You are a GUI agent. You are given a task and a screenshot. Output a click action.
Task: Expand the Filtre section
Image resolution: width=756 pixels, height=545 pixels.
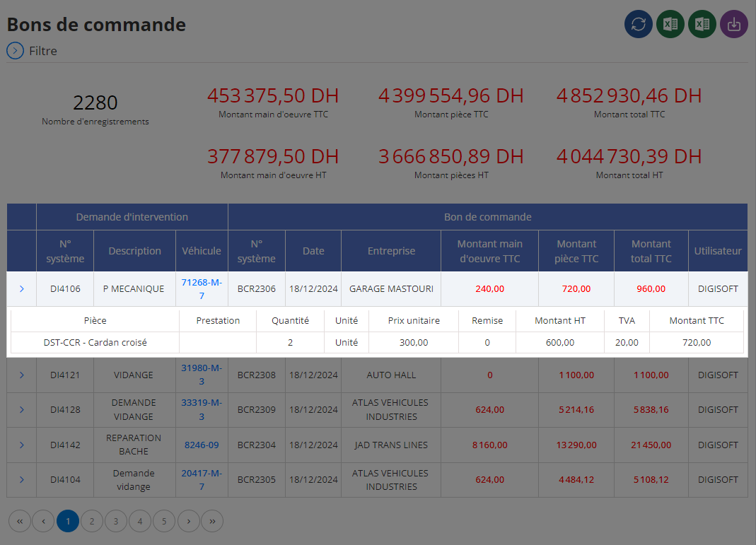[15, 51]
